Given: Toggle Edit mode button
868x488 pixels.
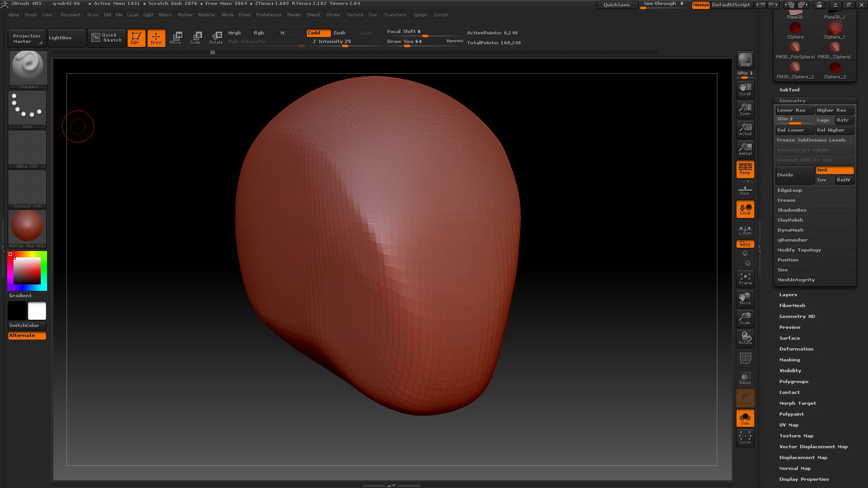Looking at the screenshot, I should (x=136, y=38).
